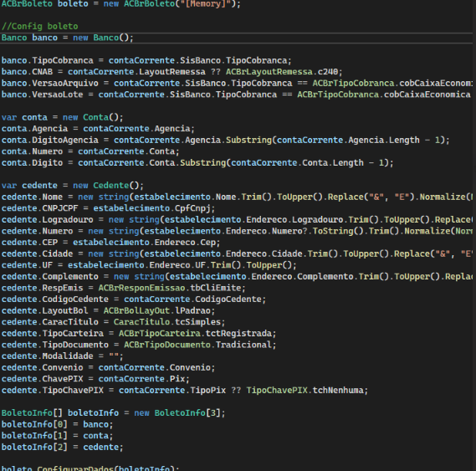Click 'cedente.ChavePIX = contaCorrente.Pix' line
This screenshot has width=476, height=471.
click(x=95, y=379)
